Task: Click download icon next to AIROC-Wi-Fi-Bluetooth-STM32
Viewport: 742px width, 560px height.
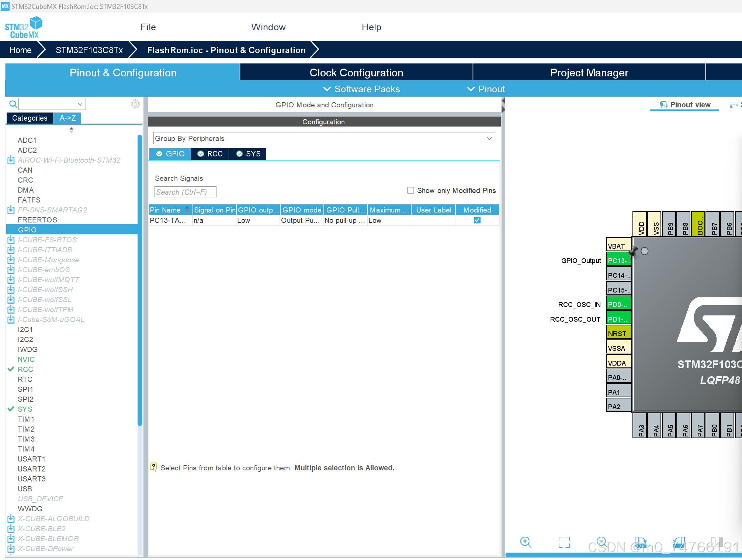Action: 11,160
